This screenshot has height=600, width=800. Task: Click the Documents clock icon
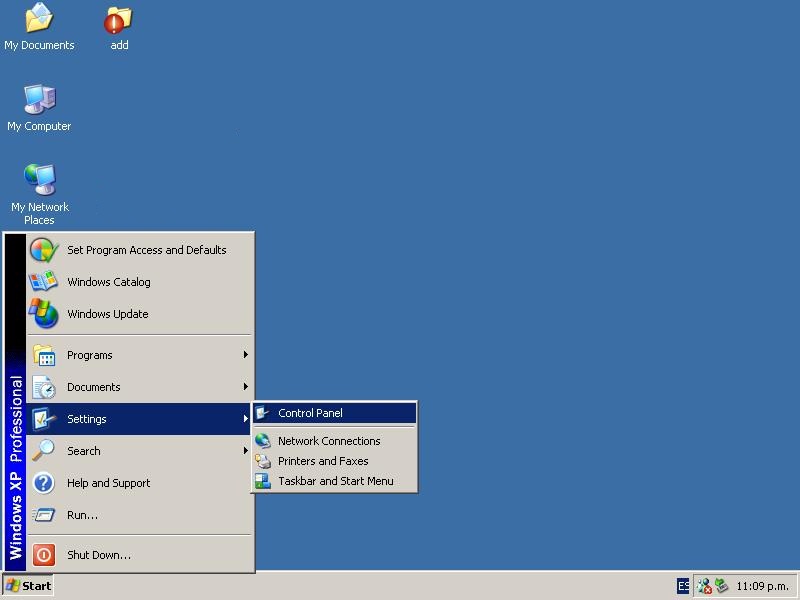(44, 387)
